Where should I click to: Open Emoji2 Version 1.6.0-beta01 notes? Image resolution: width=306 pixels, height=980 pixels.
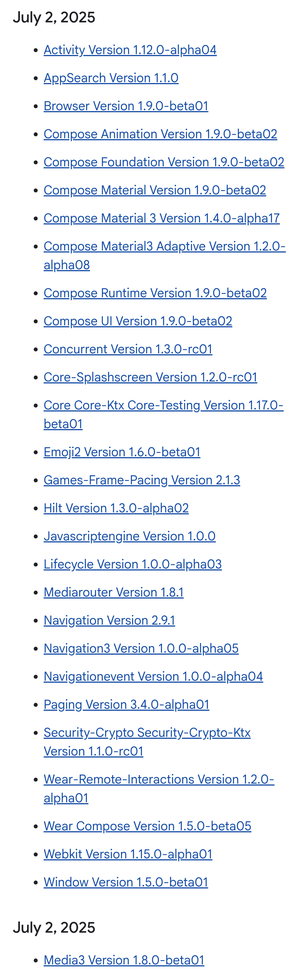122,452
